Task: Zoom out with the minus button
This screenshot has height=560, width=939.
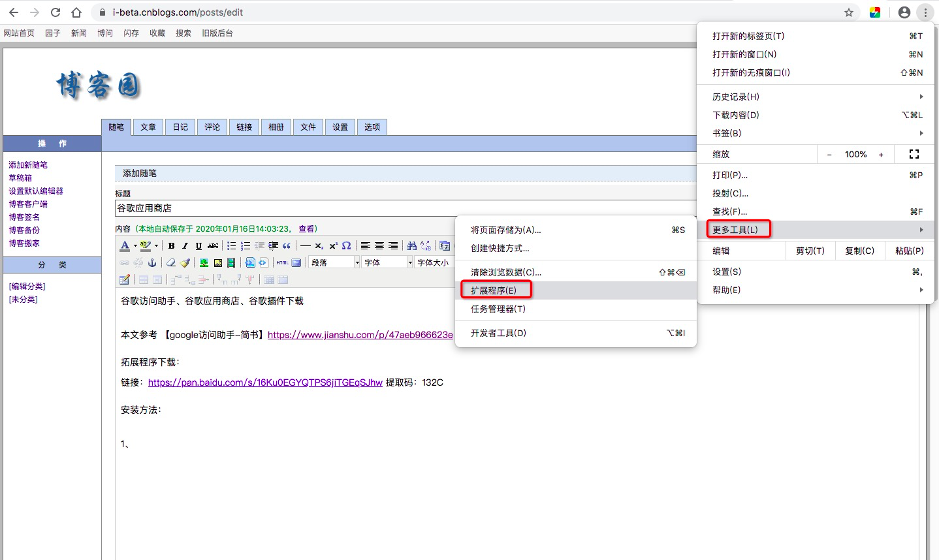Action: coord(829,154)
